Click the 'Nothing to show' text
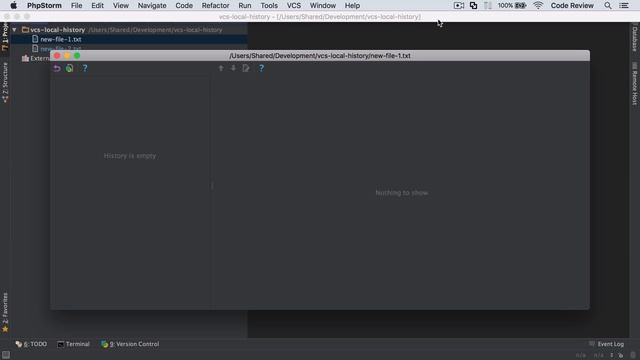Screen dimensions: 640x360 coord(402,193)
